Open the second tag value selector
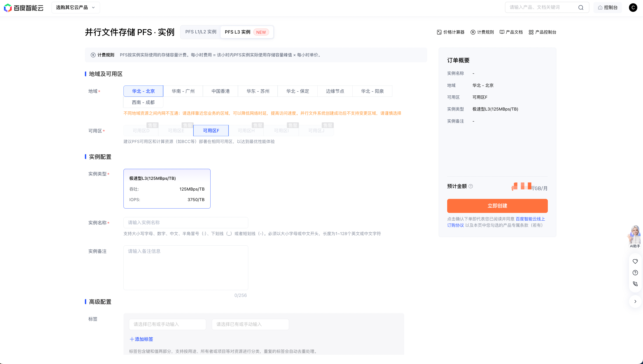The image size is (643, 364). 250,324
